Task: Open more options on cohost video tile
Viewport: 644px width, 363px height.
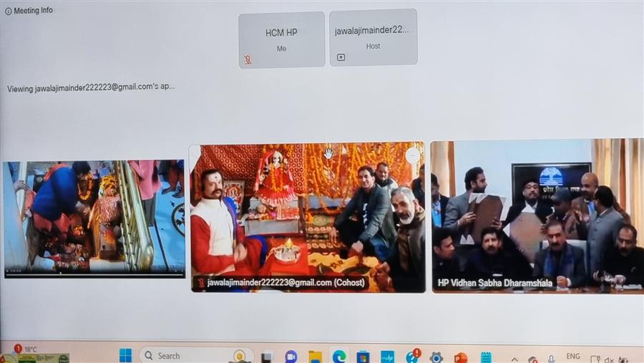Action: (x=413, y=155)
